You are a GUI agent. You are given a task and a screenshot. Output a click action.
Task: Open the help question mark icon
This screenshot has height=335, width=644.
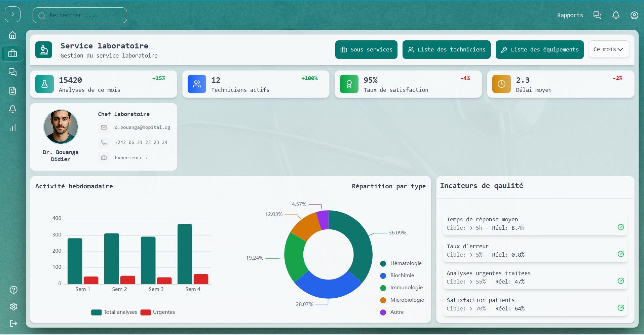pyautogui.click(x=13, y=290)
